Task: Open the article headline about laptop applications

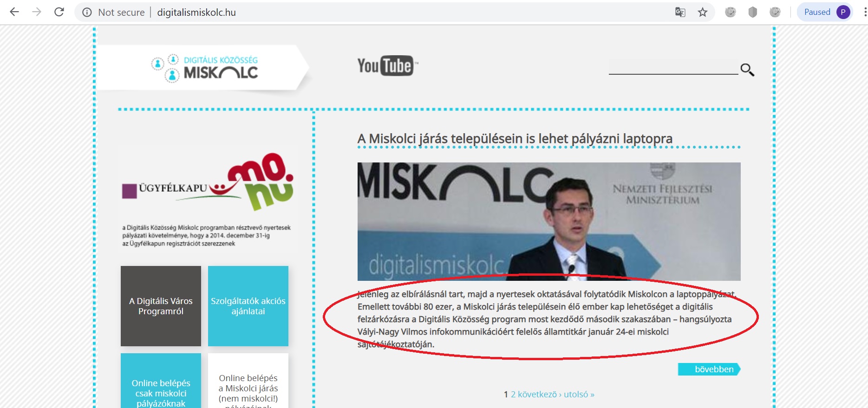Action: coord(515,139)
